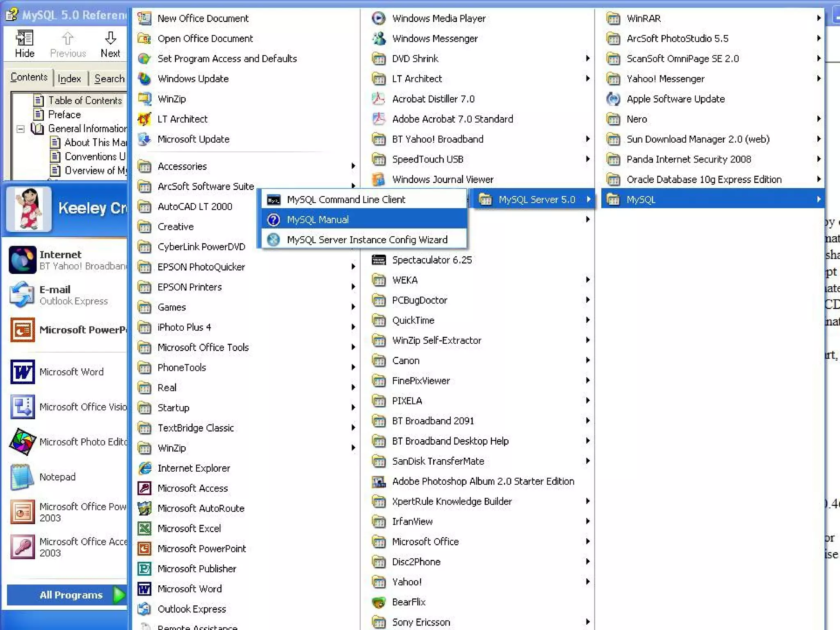The width and height of the screenshot is (840, 630).
Task: Click the Adobe Acrobat 7.0 Standard icon
Action: (x=379, y=119)
